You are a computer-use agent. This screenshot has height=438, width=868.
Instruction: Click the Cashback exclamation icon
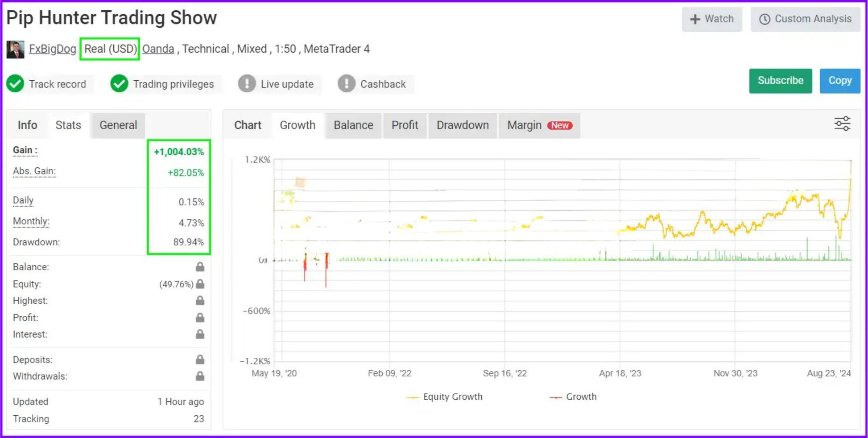click(x=346, y=84)
